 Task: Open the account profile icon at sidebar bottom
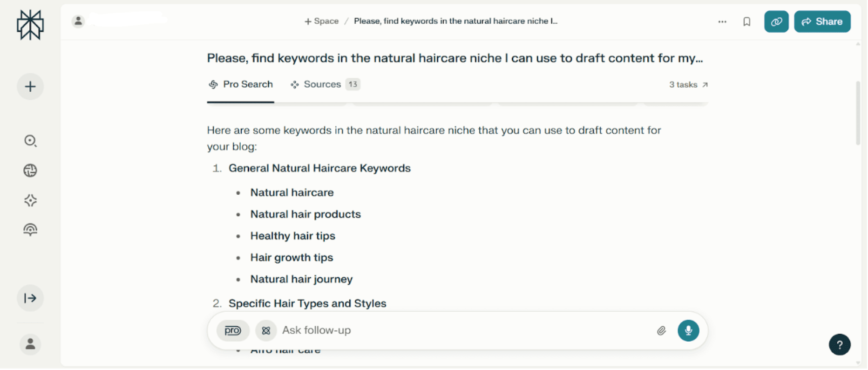tap(30, 345)
